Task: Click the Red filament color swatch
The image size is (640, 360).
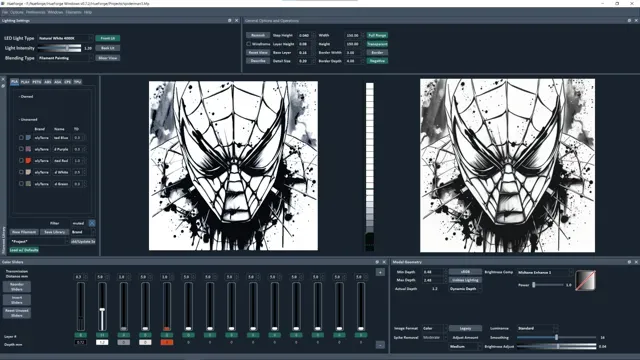Action: [x=28, y=161]
